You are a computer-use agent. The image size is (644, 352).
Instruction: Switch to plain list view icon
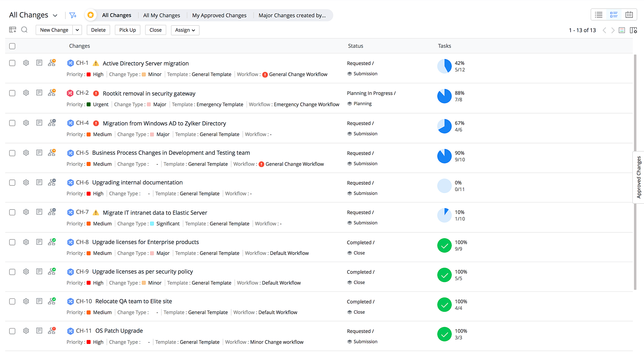599,15
